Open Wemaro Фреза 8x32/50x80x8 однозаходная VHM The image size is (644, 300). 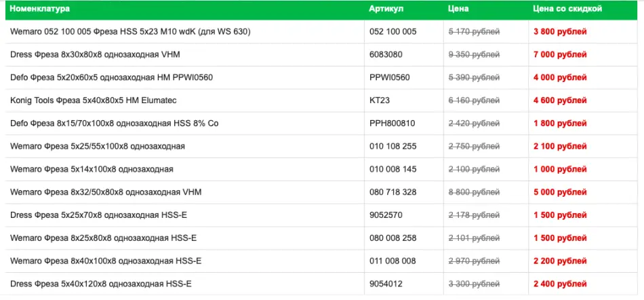[x=106, y=192]
